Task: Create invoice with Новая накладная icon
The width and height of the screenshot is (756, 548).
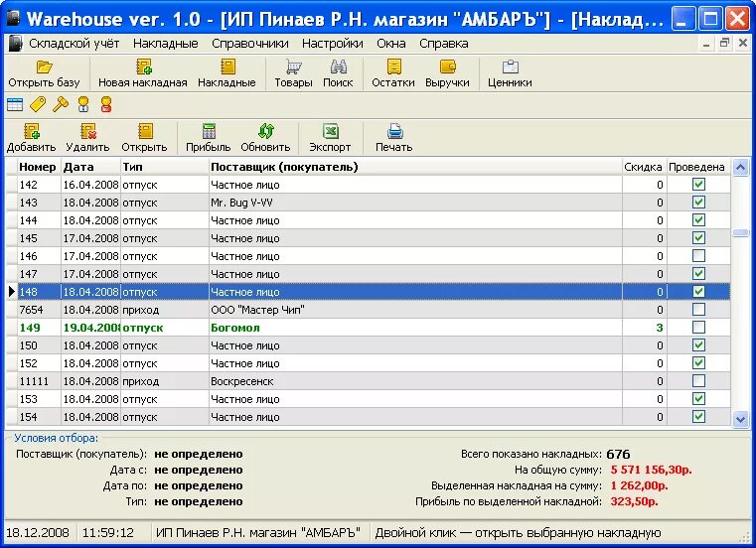Action: (x=143, y=67)
